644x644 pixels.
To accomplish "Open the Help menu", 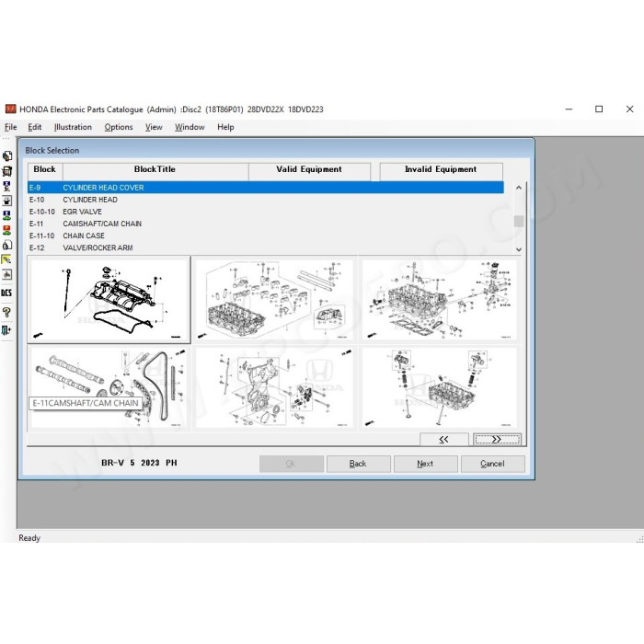I will click(225, 127).
